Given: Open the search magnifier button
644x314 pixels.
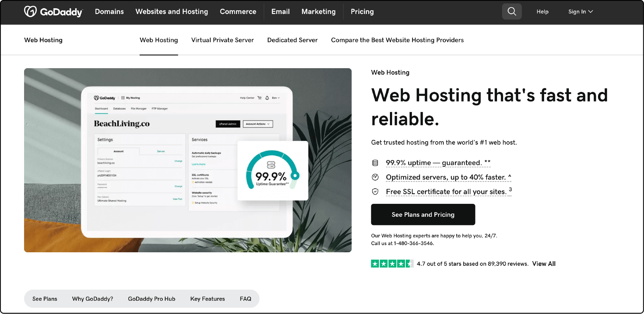Looking at the screenshot, I should coord(512,11).
